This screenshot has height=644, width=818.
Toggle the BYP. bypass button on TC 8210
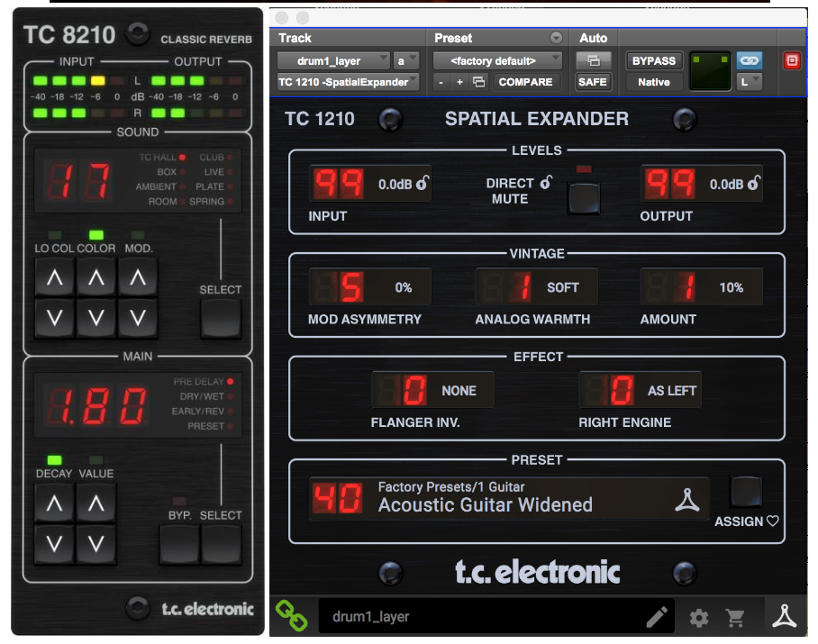click(x=179, y=544)
